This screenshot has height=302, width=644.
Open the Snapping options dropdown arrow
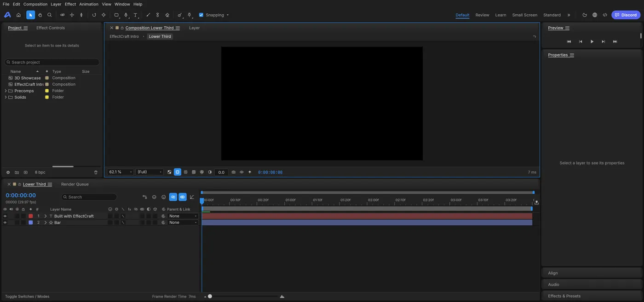tap(227, 15)
